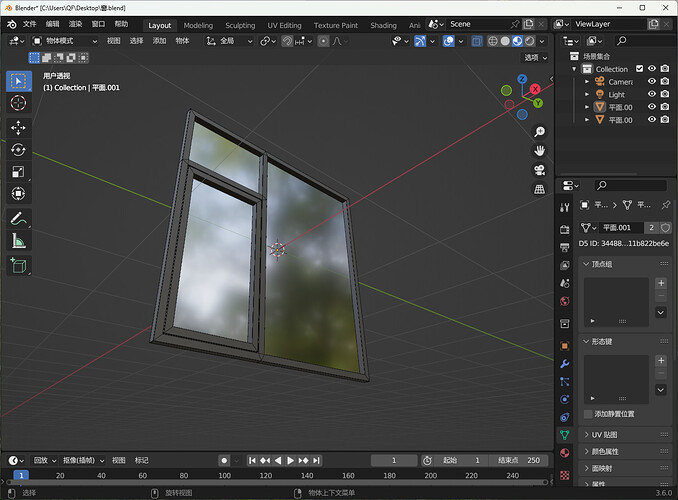Enable the 添加静置位置 checkbox
The image size is (678, 500).
(x=587, y=413)
